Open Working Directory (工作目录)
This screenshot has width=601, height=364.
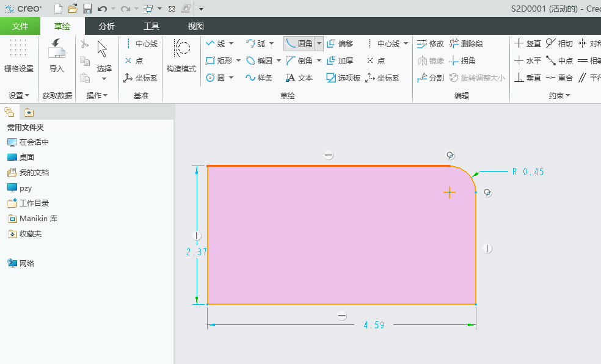click(x=28, y=203)
